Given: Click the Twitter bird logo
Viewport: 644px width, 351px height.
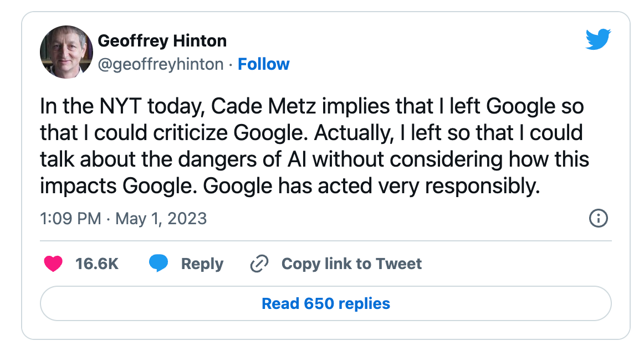Looking at the screenshot, I should pyautogui.click(x=598, y=40).
